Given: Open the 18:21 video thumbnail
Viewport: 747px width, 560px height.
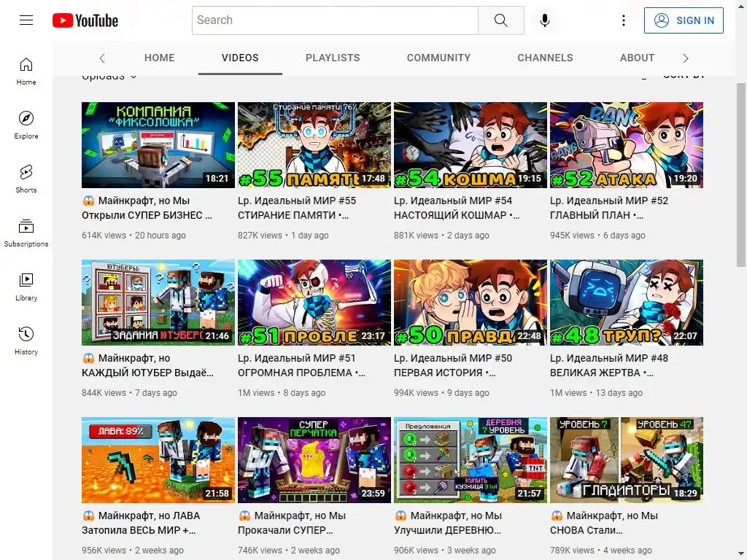Looking at the screenshot, I should 158,145.
